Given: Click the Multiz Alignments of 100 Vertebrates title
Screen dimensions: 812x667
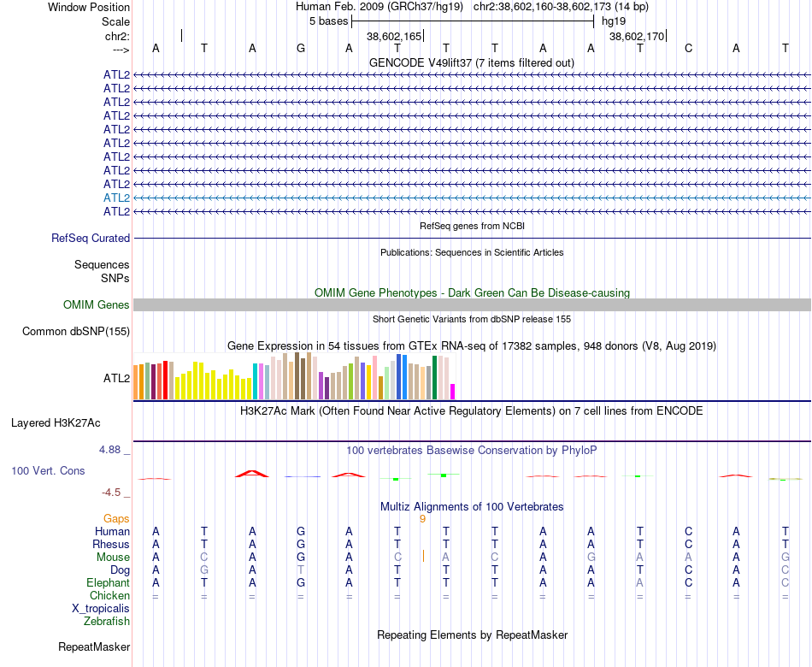Looking at the screenshot, I should click(472, 506).
